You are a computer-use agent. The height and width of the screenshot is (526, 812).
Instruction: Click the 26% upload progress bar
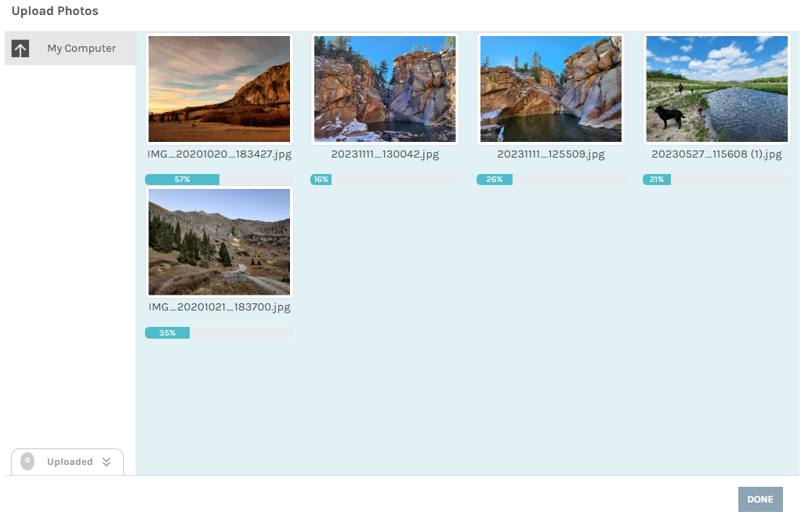[551, 180]
